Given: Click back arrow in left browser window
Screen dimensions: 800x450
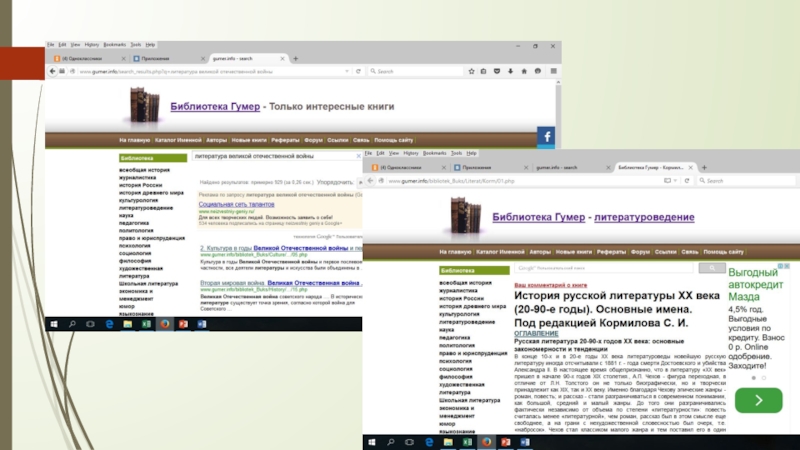Looking at the screenshot, I should [x=53, y=71].
